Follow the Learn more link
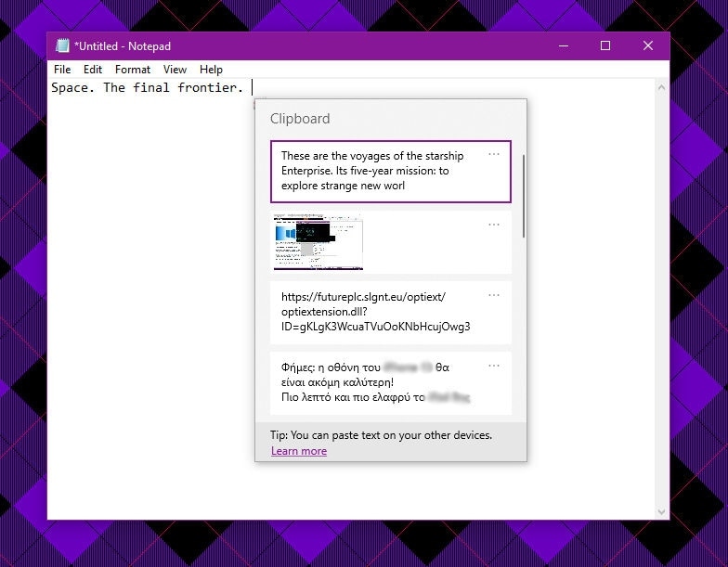 (299, 451)
